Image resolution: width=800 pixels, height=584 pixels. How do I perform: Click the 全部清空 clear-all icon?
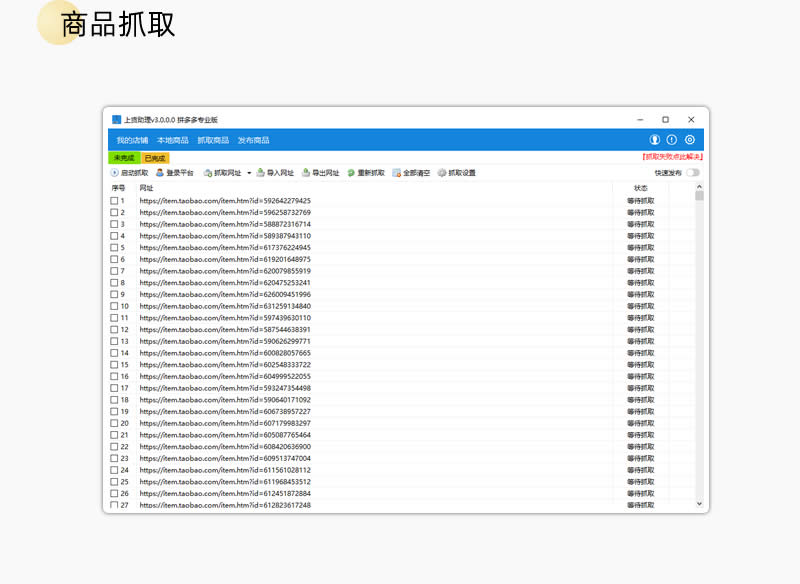click(x=396, y=173)
